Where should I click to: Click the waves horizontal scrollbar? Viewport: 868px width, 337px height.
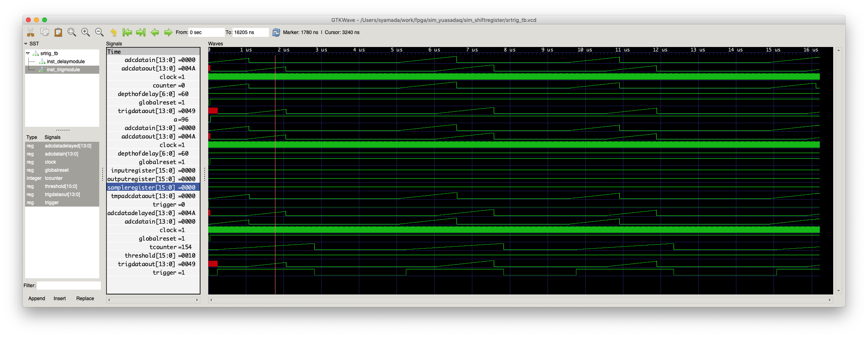pyautogui.click(x=520, y=300)
